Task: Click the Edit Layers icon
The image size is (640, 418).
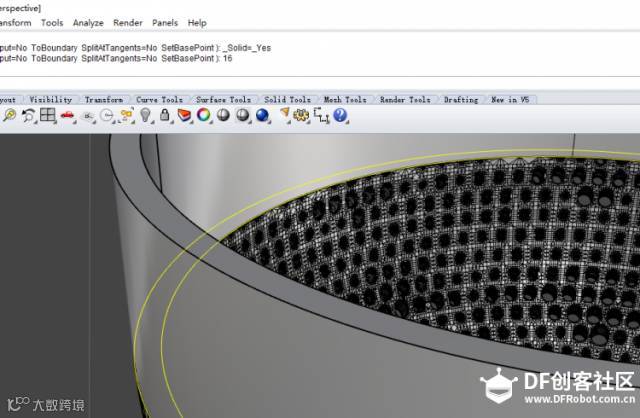Action: [184, 116]
